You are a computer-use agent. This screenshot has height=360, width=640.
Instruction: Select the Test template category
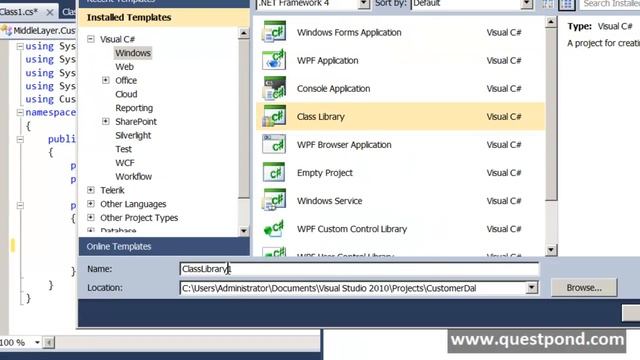pos(123,149)
